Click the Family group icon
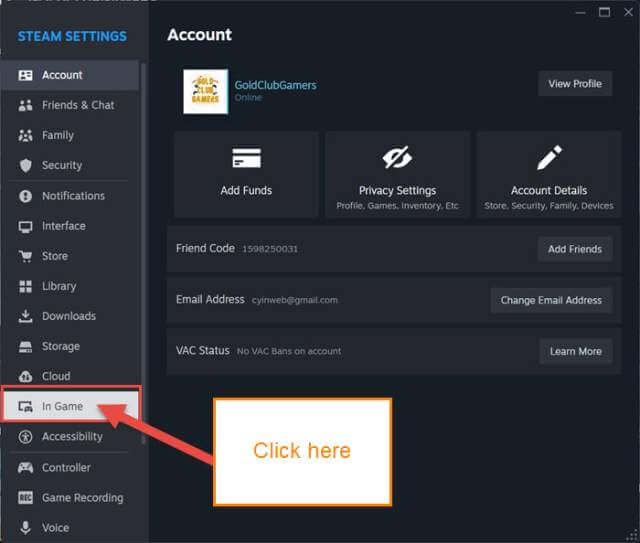640x543 pixels. 25,136
